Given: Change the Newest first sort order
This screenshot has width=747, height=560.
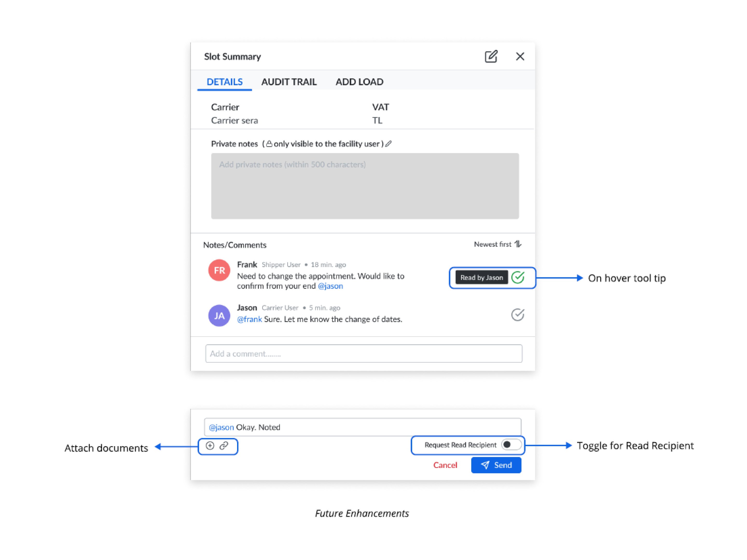Looking at the screenshot, I should (x=498, y=244).
